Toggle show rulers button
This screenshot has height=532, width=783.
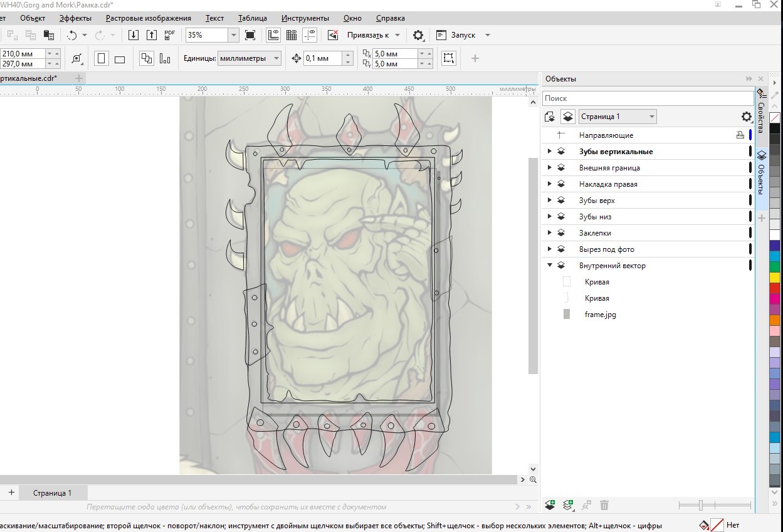pyautogui.click(x=273, y=35)
